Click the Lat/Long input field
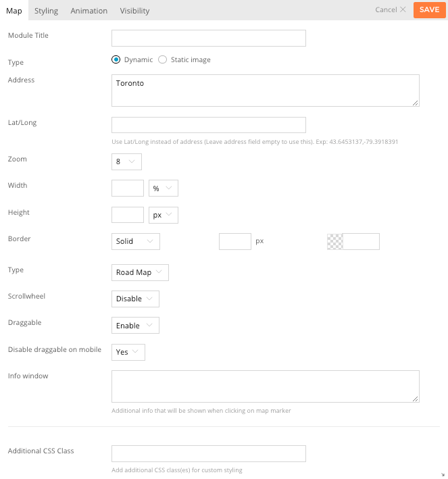 [x=209, y=125]
